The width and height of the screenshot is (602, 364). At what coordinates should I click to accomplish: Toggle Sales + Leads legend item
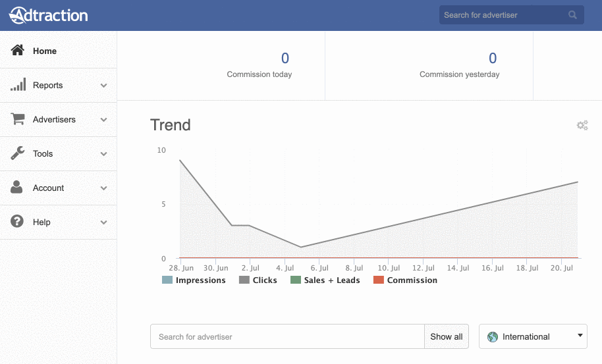point(325,280)
